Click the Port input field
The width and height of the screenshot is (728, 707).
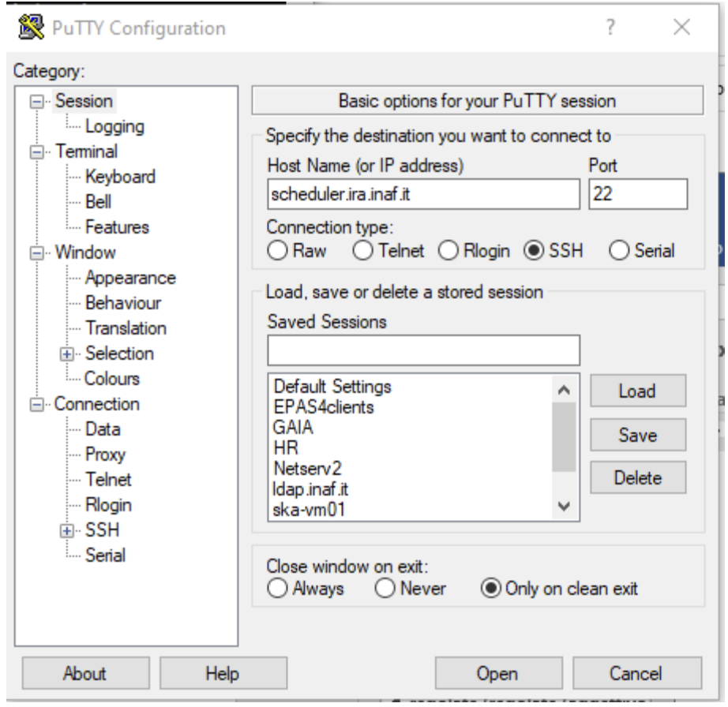click(x=638, y=194)
